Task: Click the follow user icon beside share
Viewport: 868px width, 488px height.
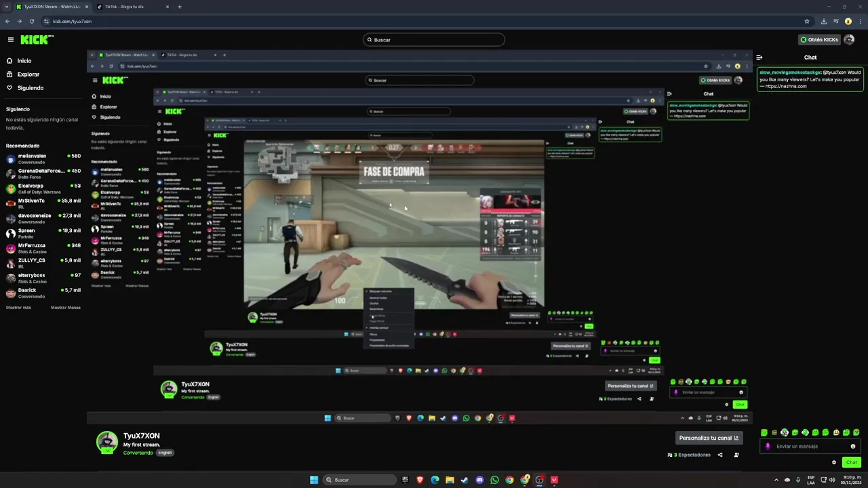Action: (736, 455)
